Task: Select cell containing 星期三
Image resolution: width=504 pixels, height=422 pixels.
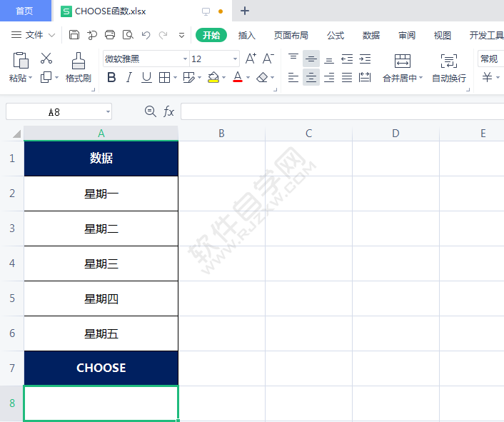Action: 101,263
